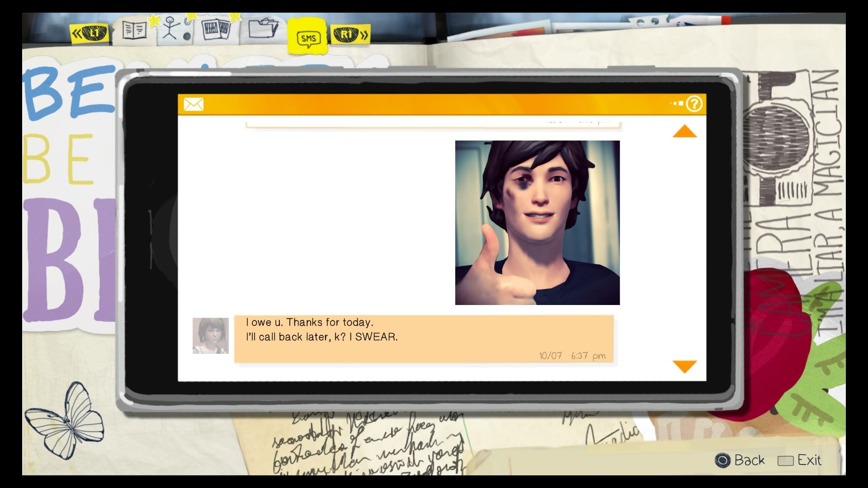Open the Photos collection tab
The height and width of the screenshot is (488, 868).
(x=215, y=31)
